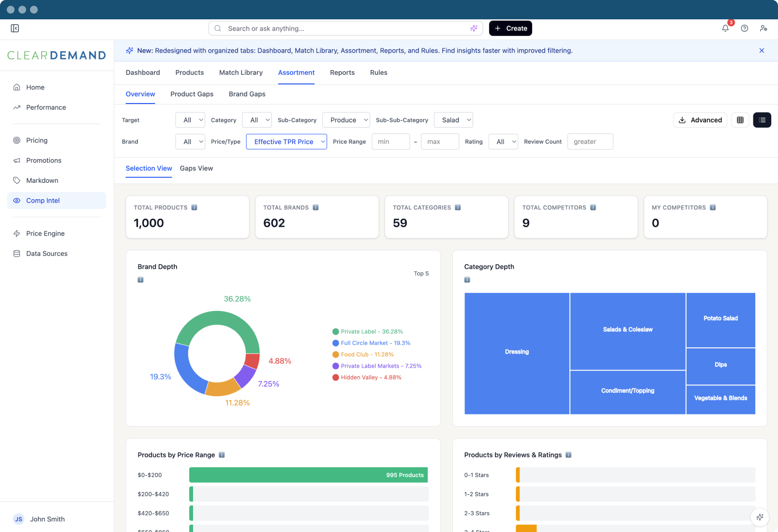Image resolution: width=778 pixels, height=532 pixels.
Task: Click the Advanced download button
Action: click(x=700, y=120)
